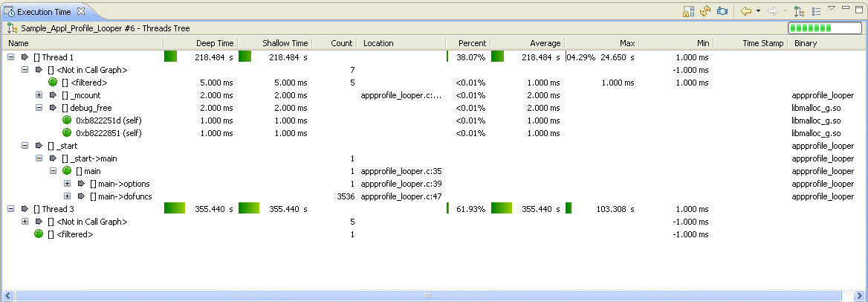The width and height of the screenshot is (868, 302).
Task: Go back using the yellow left arrow
Action: coord(745,11)
